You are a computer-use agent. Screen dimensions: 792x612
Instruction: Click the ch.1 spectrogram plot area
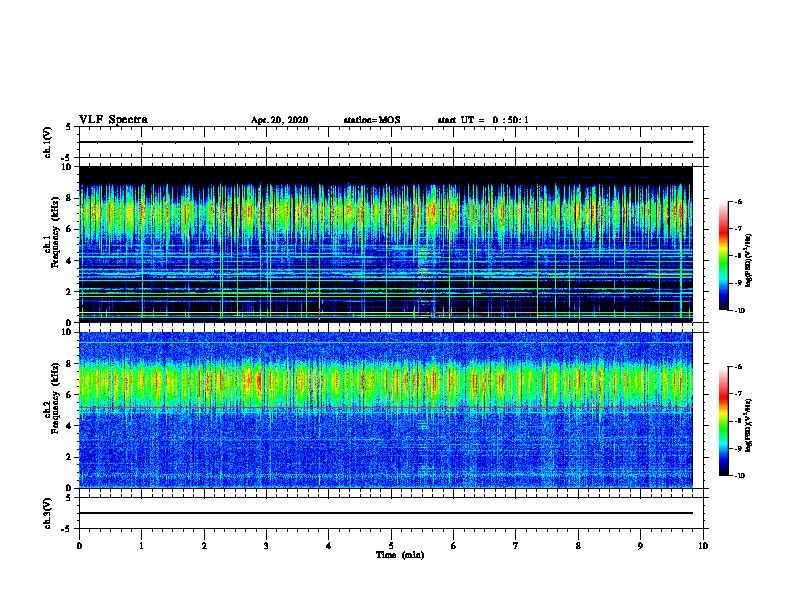coord(386,244)
